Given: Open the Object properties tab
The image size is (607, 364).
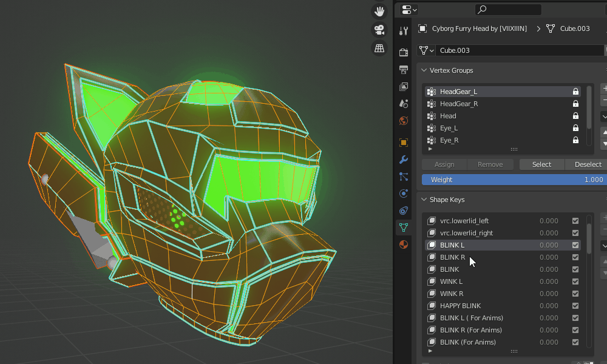Looking at the screenshot, I should point(404,143).
